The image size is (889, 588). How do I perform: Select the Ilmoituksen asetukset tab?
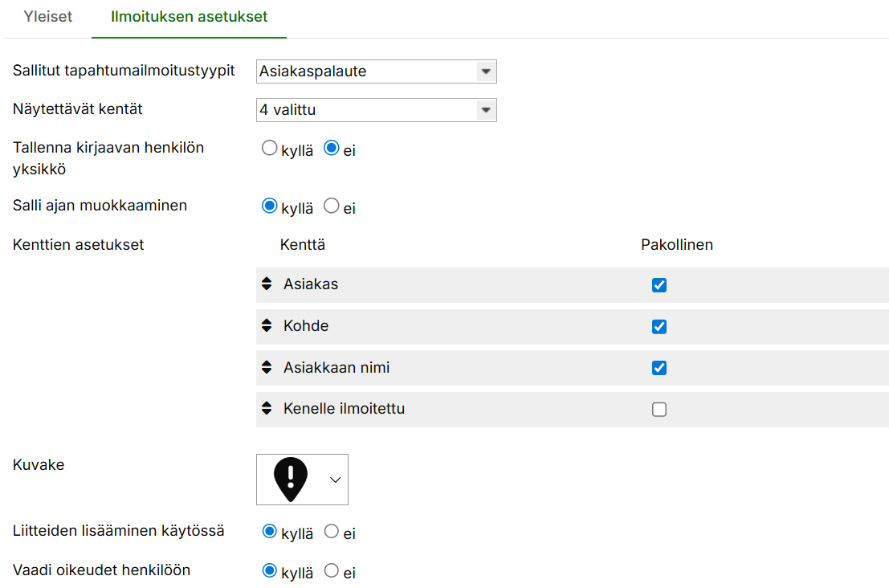pos(189,17)
